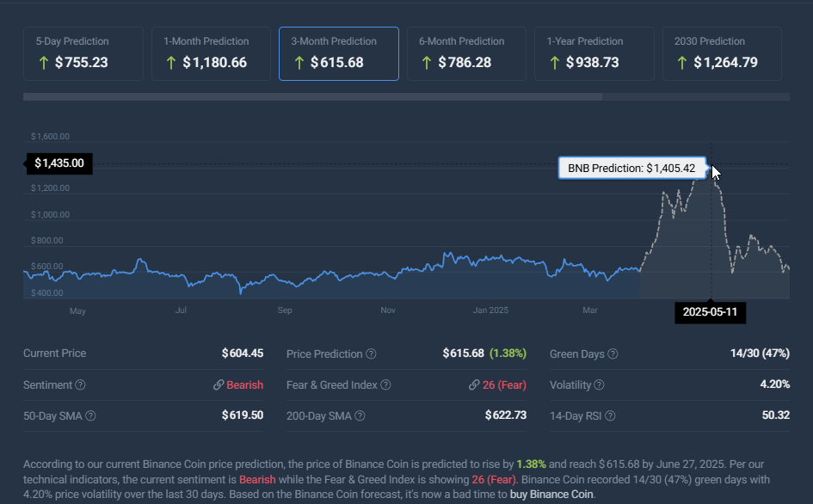
Task: Click the help icon next to Sentiment
Action: pos(80,384)
